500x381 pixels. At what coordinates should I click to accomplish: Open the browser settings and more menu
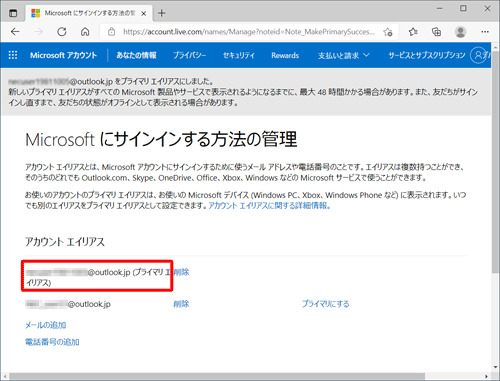tap(485, 32)
